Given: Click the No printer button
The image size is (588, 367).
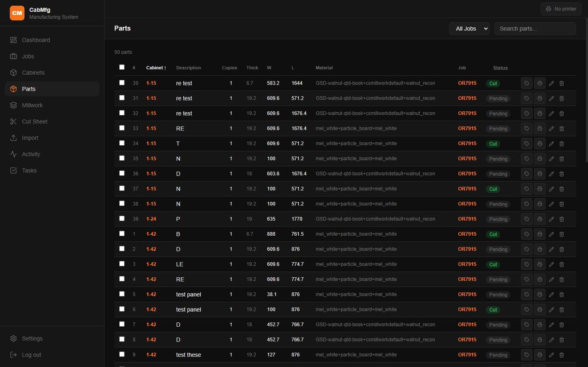Looking at the screenshot, I should [561, 9].
